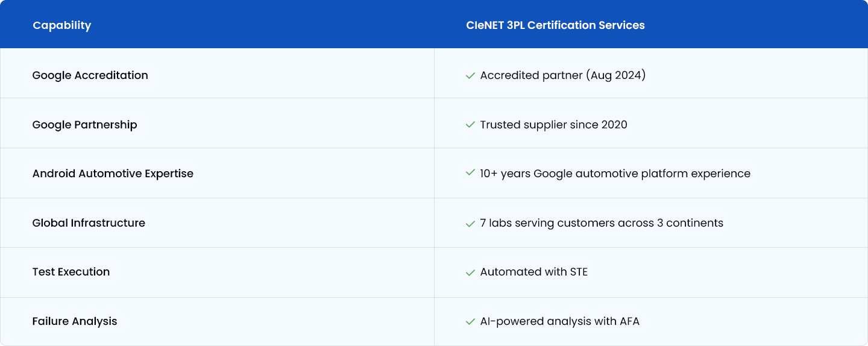Select the CIeNET 3PL Certification Services header
The width and height of the screenshot is (868, 346).
tap(555, 25)
